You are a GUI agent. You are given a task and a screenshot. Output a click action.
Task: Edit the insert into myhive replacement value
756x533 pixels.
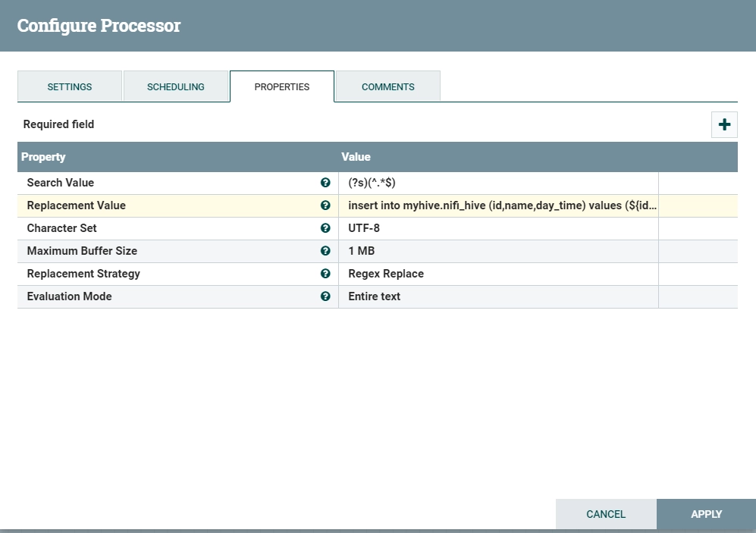(x=498, y=205)
